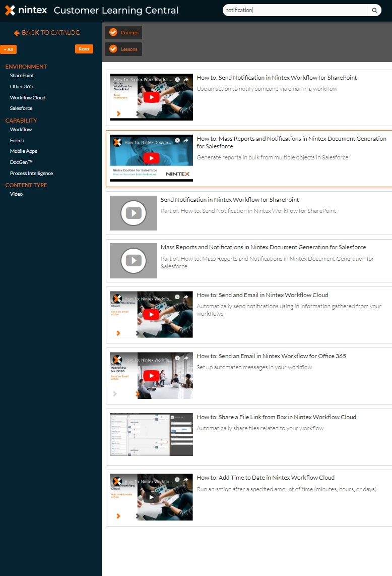Collapse the CAPABILITY filter section

21,120
